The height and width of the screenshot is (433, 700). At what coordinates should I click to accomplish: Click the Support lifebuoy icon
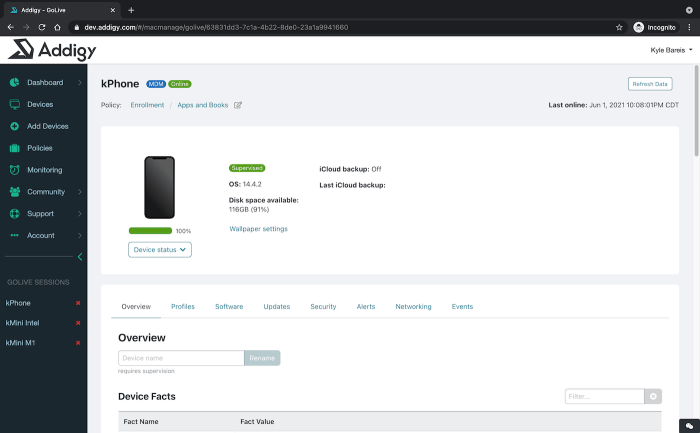tap(14, 214)
